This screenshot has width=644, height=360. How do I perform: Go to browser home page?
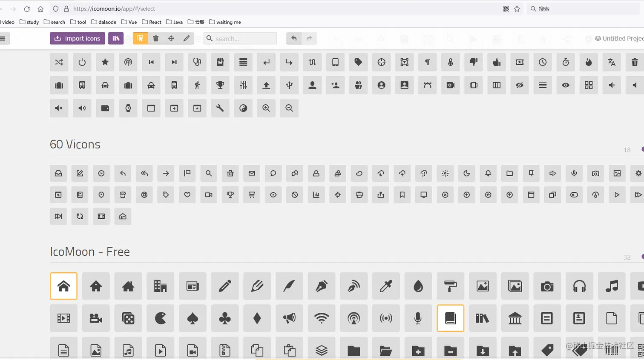click(40, 9)
